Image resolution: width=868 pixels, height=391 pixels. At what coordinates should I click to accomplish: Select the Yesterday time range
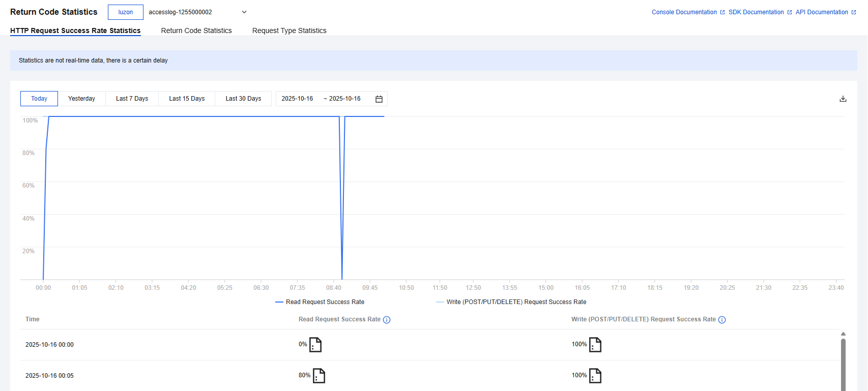(x=81, y=99)
